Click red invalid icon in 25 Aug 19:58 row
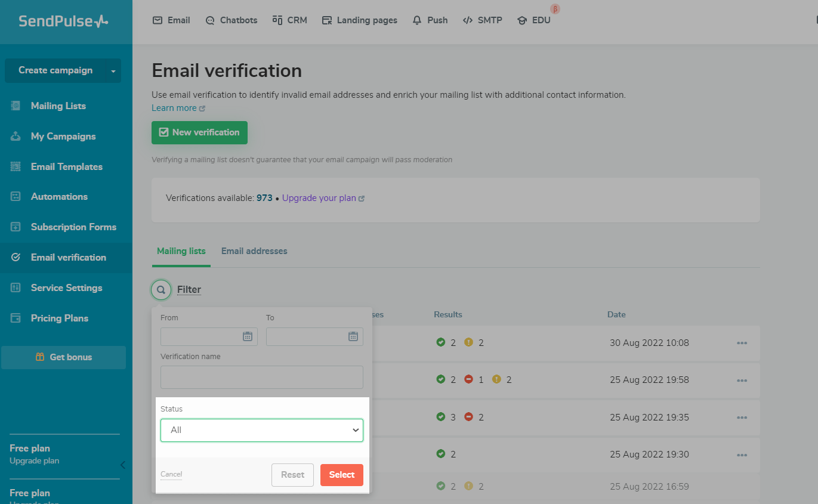 point(468,379)
